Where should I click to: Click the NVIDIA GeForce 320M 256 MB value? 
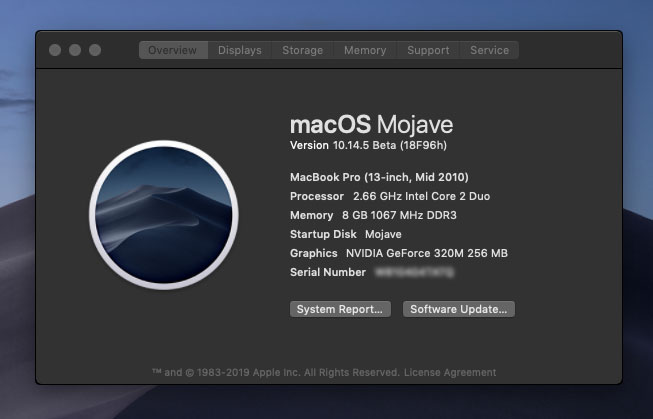427,253
